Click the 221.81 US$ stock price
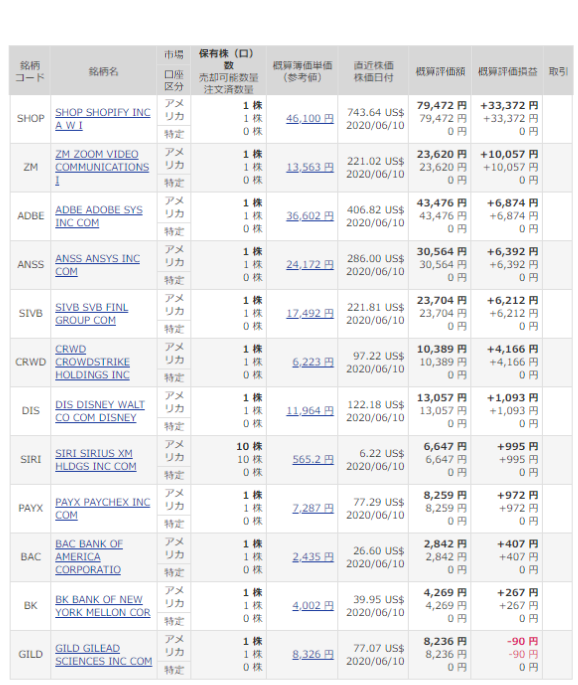578x685 pixels. (376, 308)
